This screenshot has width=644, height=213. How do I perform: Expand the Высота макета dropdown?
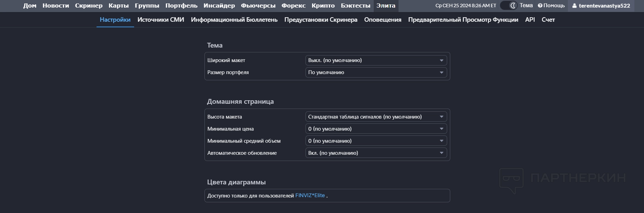(x=376, y=117)
